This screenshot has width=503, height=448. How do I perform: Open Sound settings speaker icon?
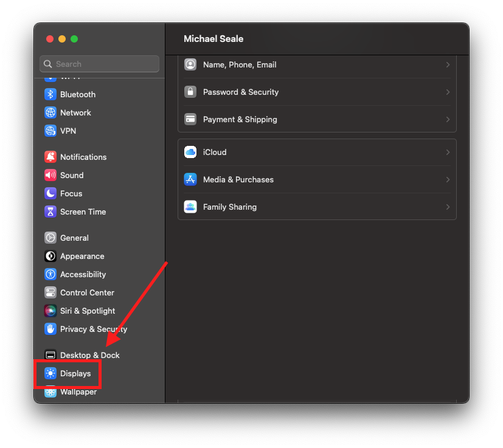(x=50, y=175)
